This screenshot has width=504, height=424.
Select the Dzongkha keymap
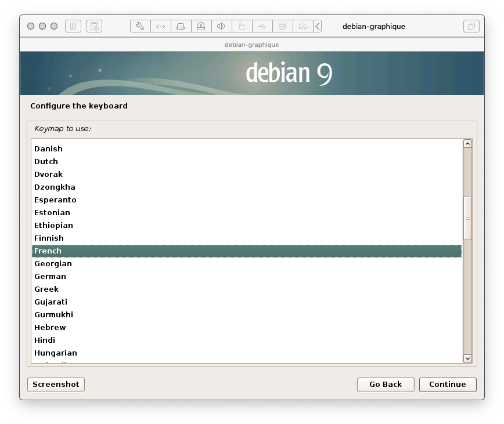(x=247, y=187)
